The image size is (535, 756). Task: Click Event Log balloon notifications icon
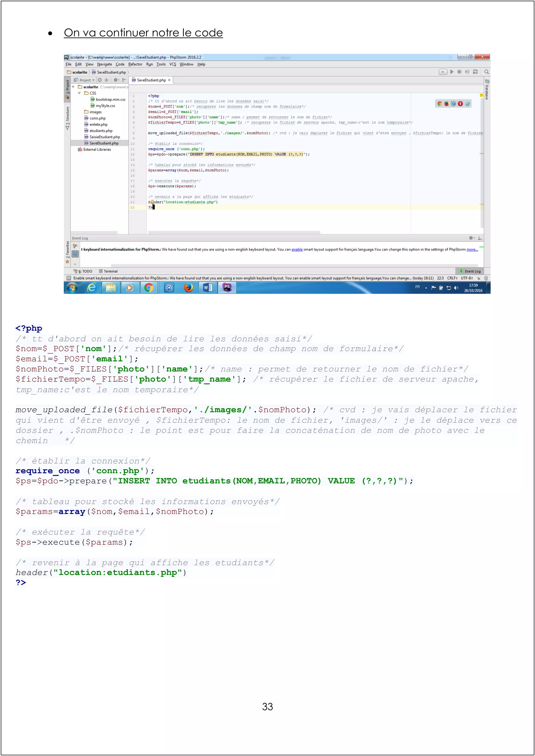(75, 254)
